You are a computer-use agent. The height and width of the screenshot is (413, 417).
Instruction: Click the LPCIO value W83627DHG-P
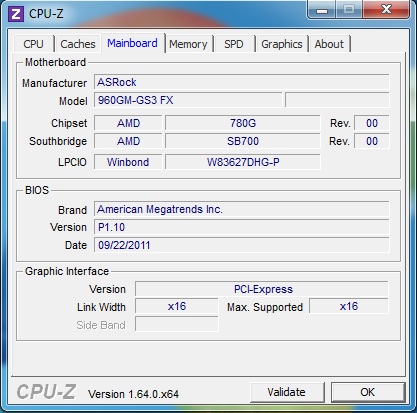[x=243, y=162]
